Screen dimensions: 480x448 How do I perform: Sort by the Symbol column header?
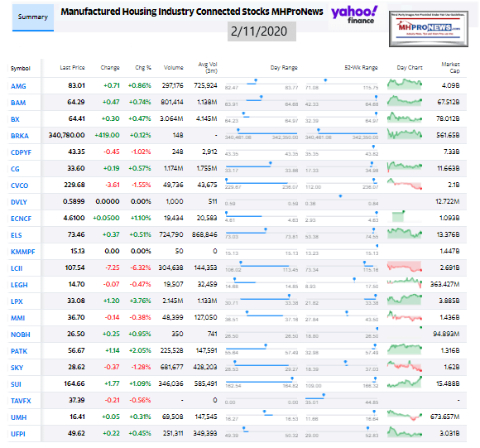(x=21, y=68)
